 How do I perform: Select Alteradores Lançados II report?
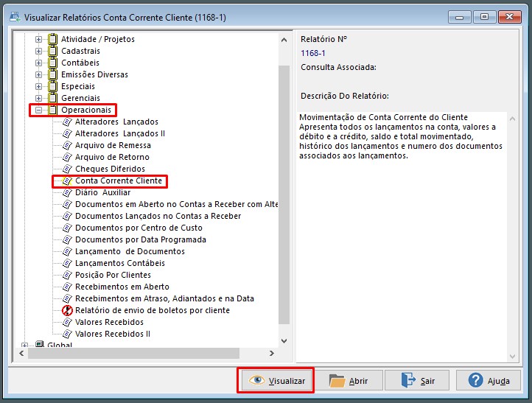[120, 133]
